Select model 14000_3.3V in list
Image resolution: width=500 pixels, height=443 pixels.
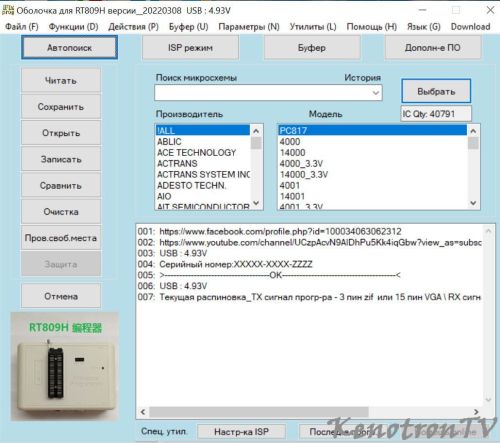coord(304,174)
